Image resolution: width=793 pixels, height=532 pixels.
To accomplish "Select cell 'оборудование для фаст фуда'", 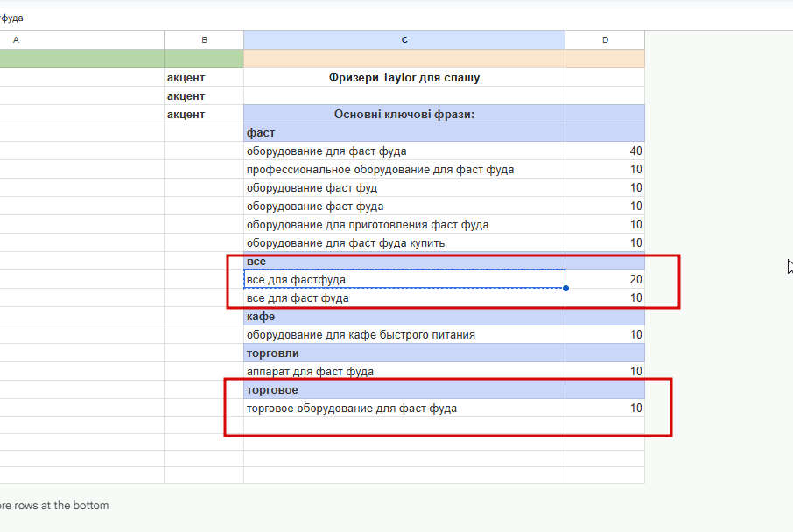I will (x=404, y=150).
